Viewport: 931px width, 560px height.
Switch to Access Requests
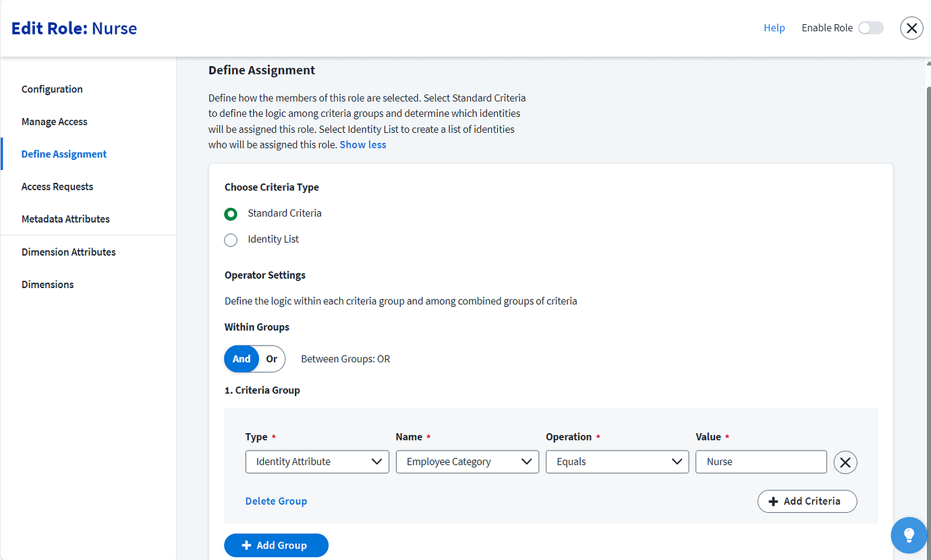tap(57, 186)
